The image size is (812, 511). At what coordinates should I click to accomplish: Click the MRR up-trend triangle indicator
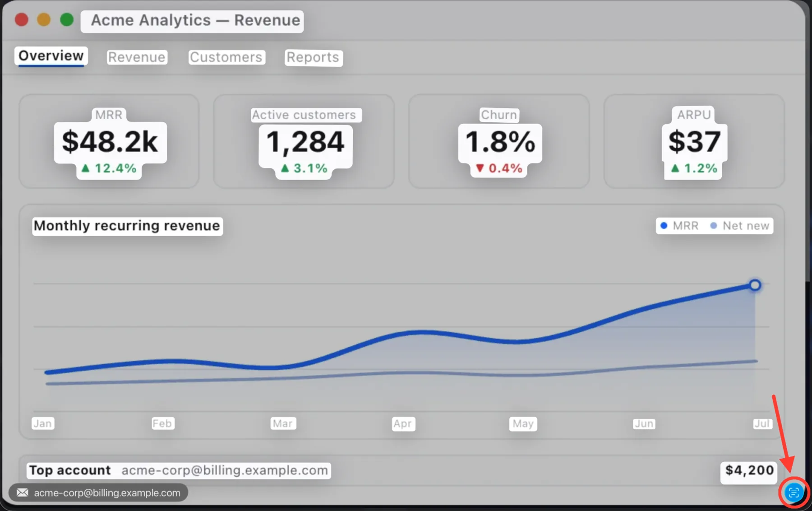[x=85, y=168]
